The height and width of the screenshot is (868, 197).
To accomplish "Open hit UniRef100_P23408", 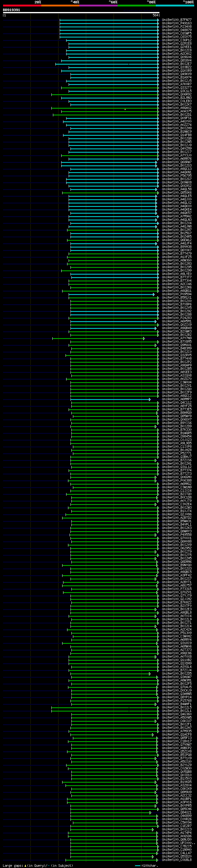I will pos(177,26).
